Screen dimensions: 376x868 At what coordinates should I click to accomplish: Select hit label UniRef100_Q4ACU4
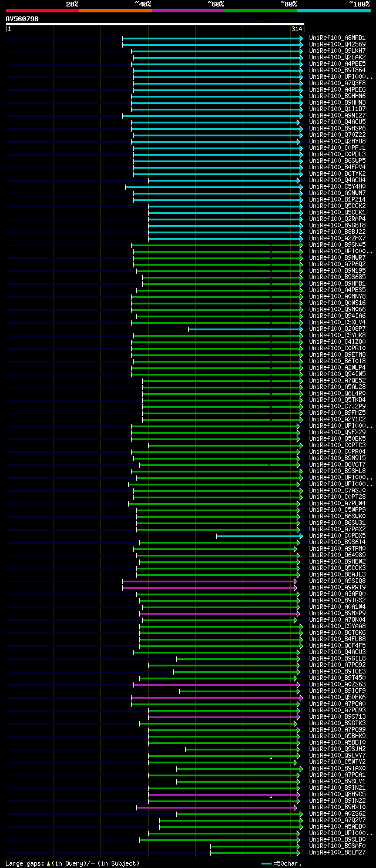pyautogui.click(x=337, y=180)
